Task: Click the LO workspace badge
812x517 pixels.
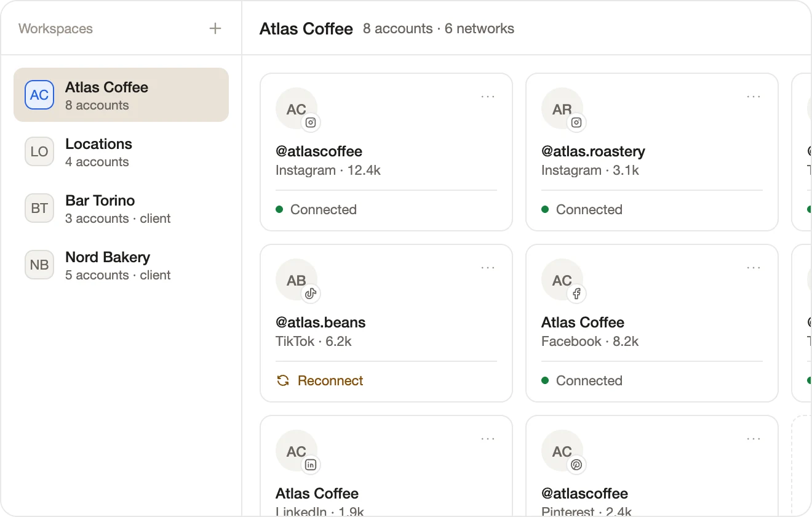Action: coord(39,151)
